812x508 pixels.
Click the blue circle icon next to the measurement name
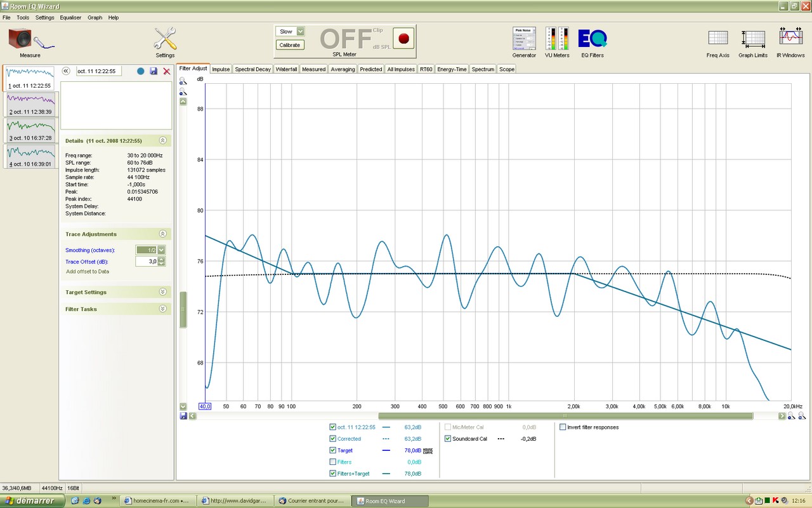141,71
